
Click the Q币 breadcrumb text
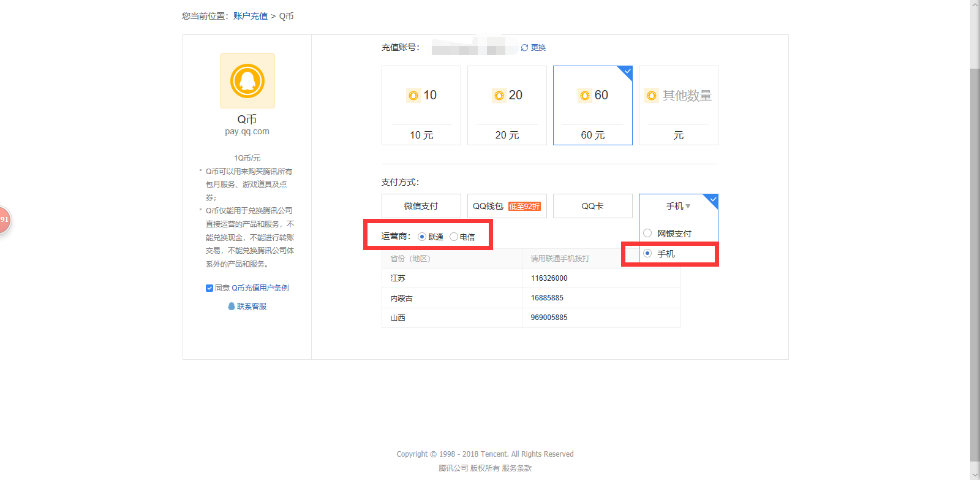click(x=287, y=16)
